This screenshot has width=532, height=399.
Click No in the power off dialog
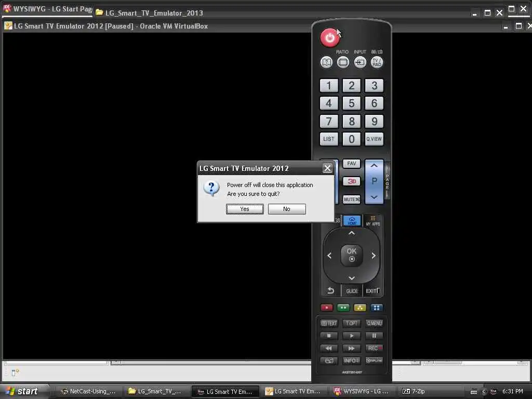(x=287, y=209)
